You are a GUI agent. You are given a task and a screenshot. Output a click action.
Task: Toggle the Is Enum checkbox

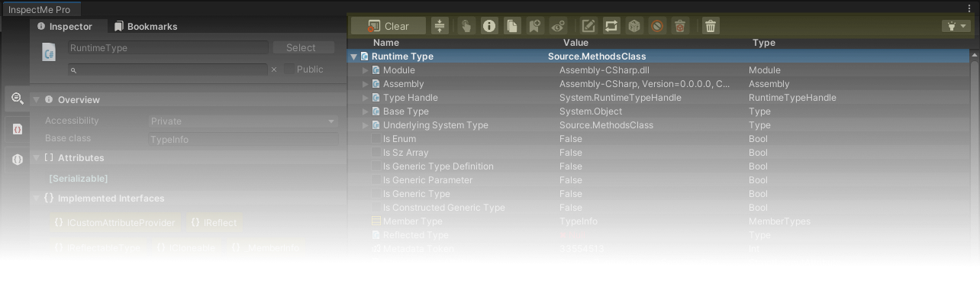376,139
